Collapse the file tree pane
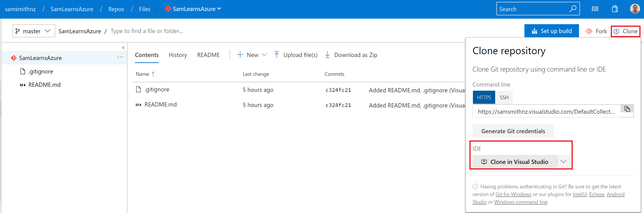The height and width of the screenshot is (213, 644). pyautogui.click(x=123, y=48)
